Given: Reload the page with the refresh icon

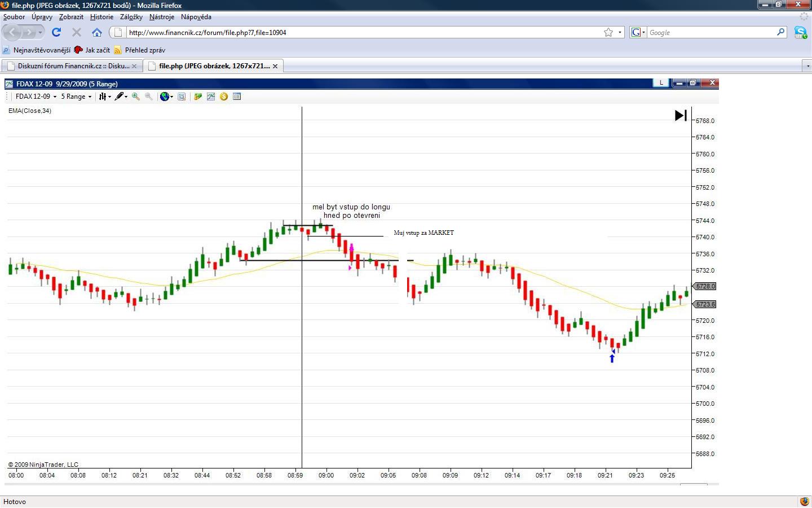Looking at the screenshot, I should pyautogui.click(x=56, y=32).
